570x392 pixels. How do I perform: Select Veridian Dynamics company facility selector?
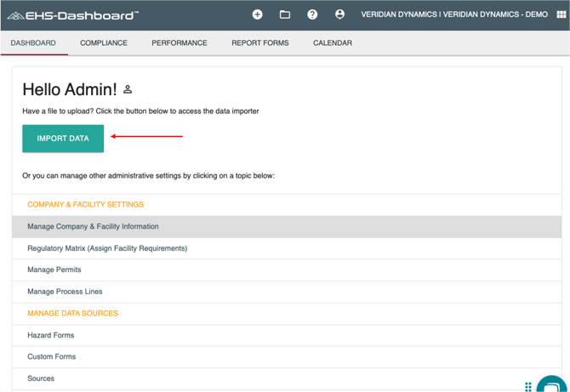454,14
